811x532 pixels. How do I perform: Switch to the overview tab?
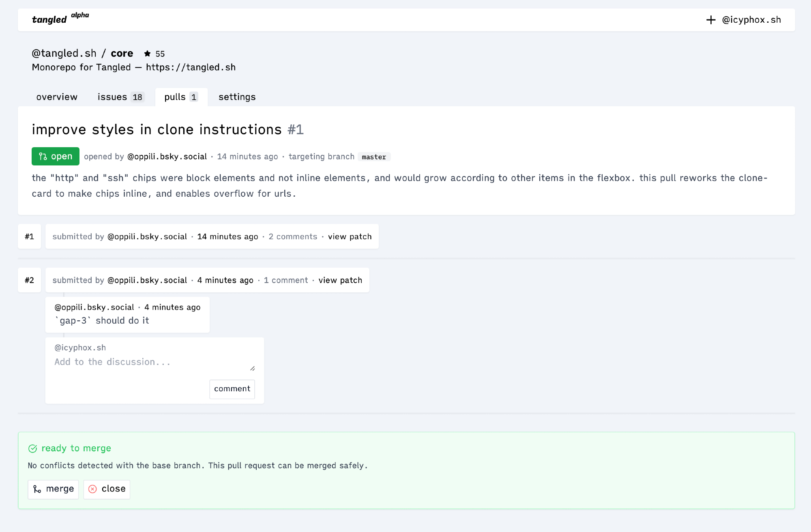click(x=57, y=97)
